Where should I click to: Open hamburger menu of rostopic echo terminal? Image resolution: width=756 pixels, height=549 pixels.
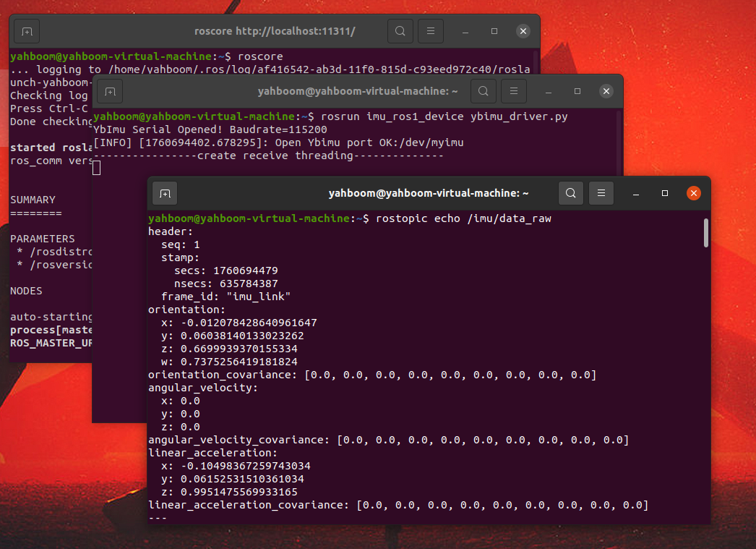[x=601, y=193]
